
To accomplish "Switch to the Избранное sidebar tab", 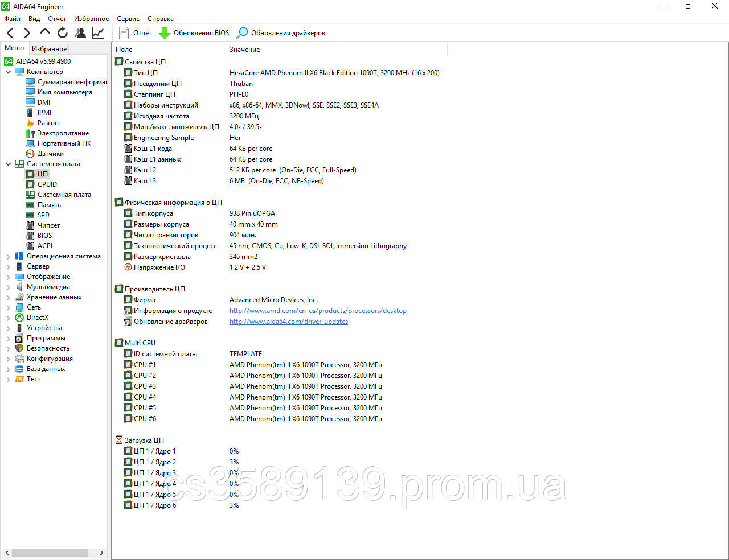I will click(x=49, y=49).
